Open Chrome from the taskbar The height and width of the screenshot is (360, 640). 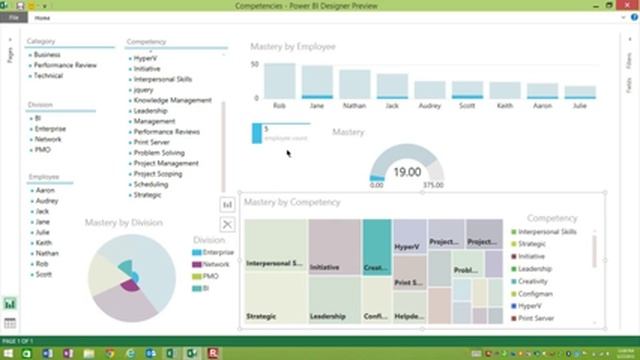[109, 353]
